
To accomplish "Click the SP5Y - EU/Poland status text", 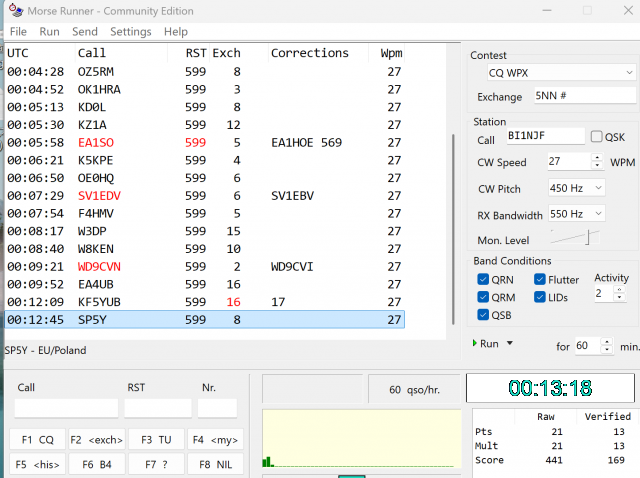I will (45, 350).
